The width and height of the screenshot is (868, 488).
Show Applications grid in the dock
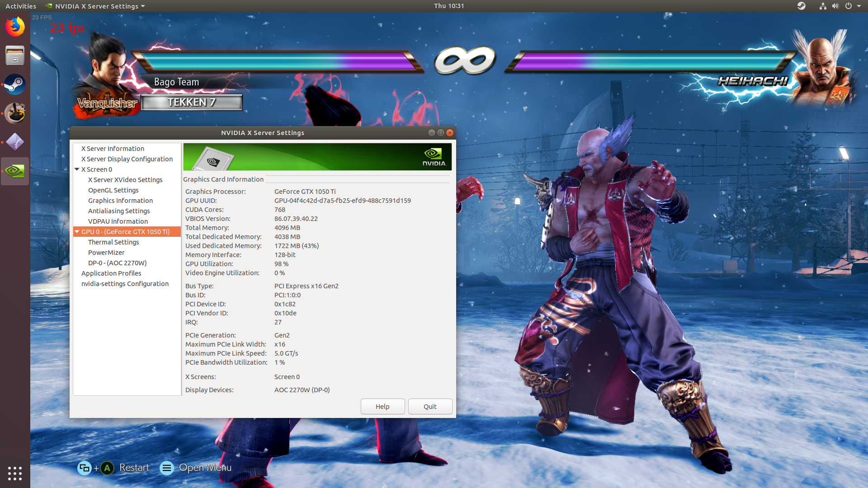point(15,473)
